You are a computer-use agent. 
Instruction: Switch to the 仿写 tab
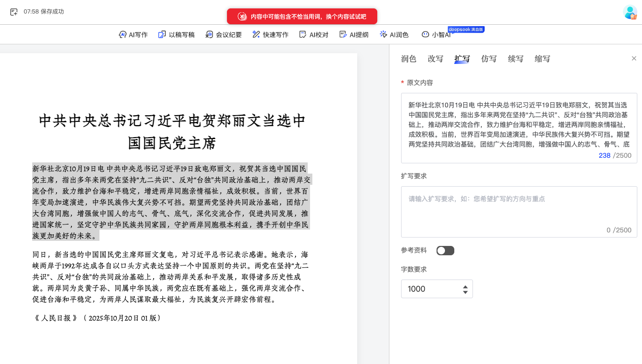pyautogui.click(x=489, y=59)
